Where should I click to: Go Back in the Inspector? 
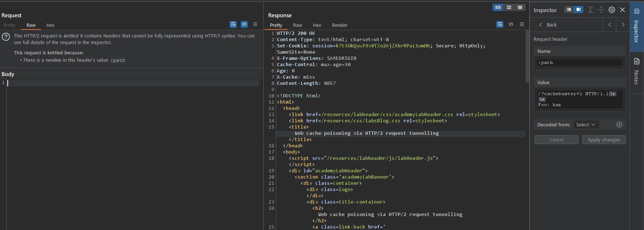pos(548,25)
